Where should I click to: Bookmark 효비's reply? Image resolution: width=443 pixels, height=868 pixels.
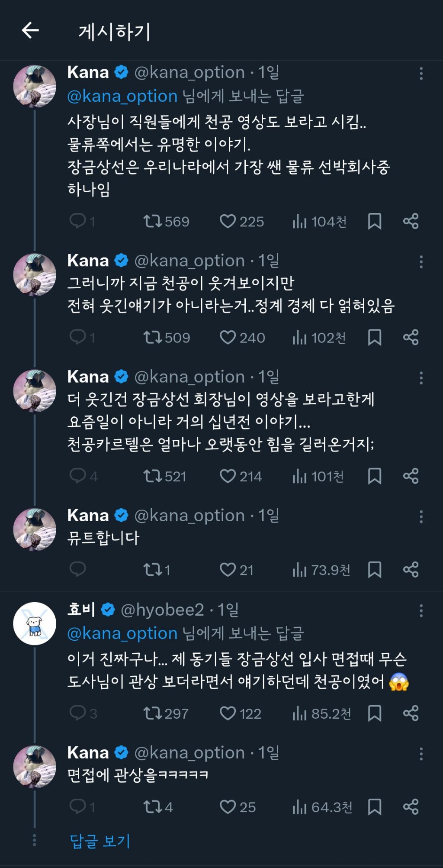point(374,713)
